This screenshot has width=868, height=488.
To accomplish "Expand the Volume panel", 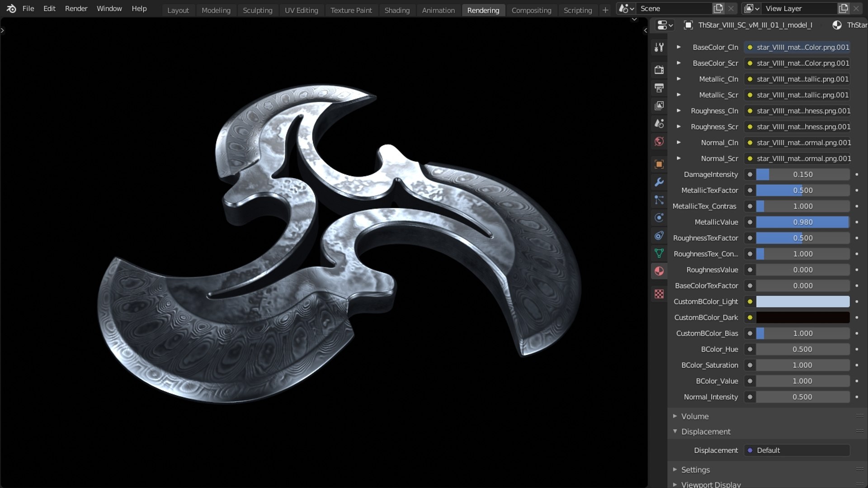I will pos(695,416).
